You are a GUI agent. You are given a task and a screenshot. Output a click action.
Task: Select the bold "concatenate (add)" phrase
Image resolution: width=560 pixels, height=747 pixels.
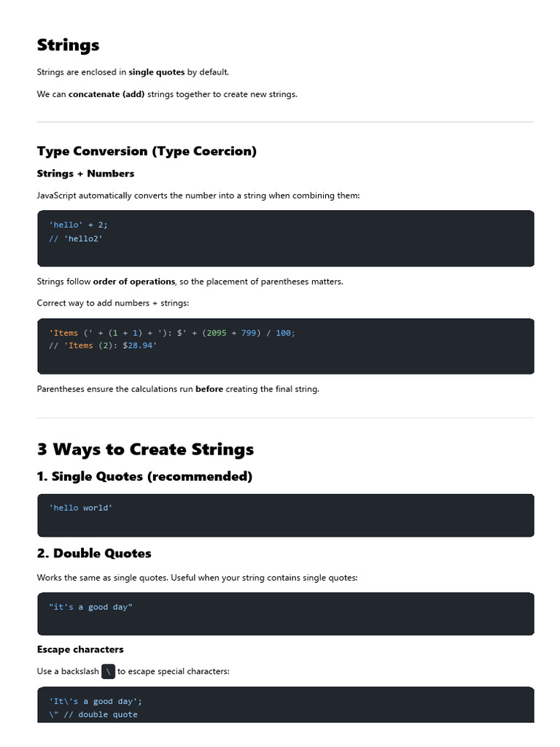[106, 94]
